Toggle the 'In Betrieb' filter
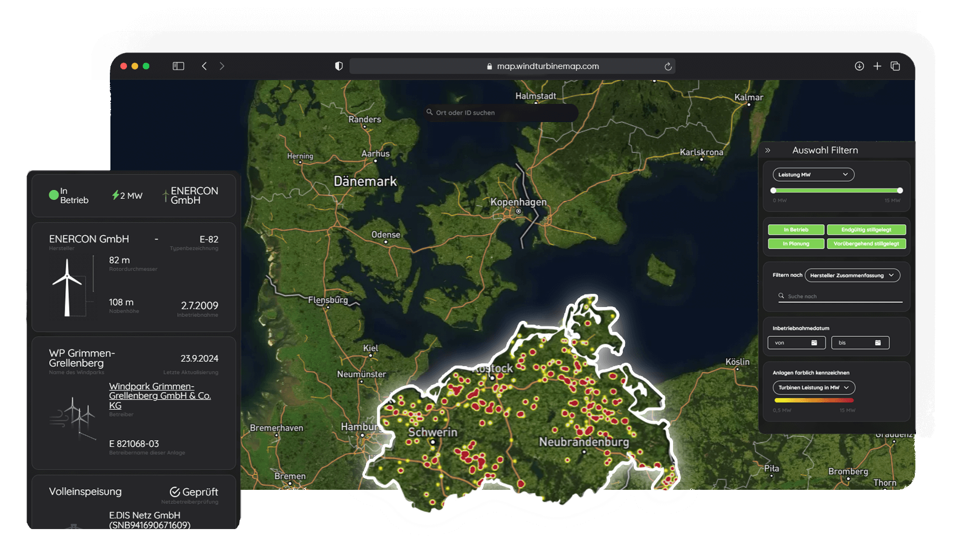The height and width of the screenshot is (539, 980). [796, 230]
